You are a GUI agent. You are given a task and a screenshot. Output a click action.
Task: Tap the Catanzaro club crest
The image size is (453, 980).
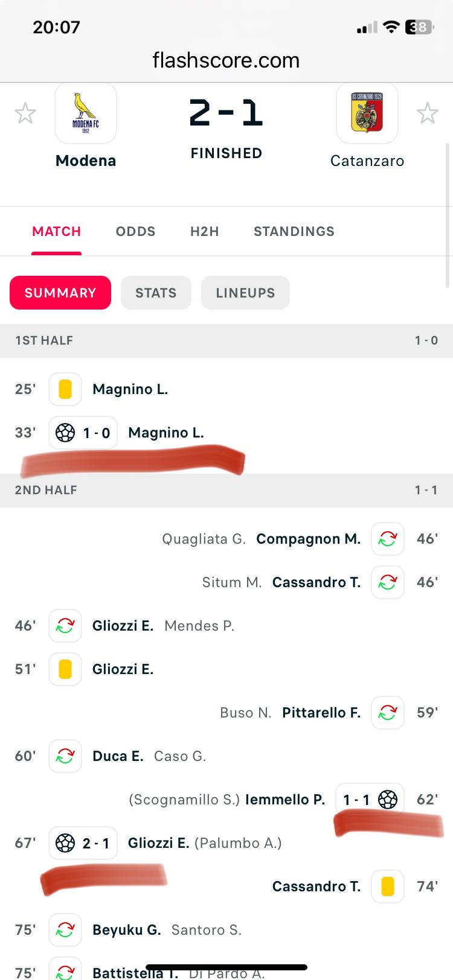pos(367,113)
